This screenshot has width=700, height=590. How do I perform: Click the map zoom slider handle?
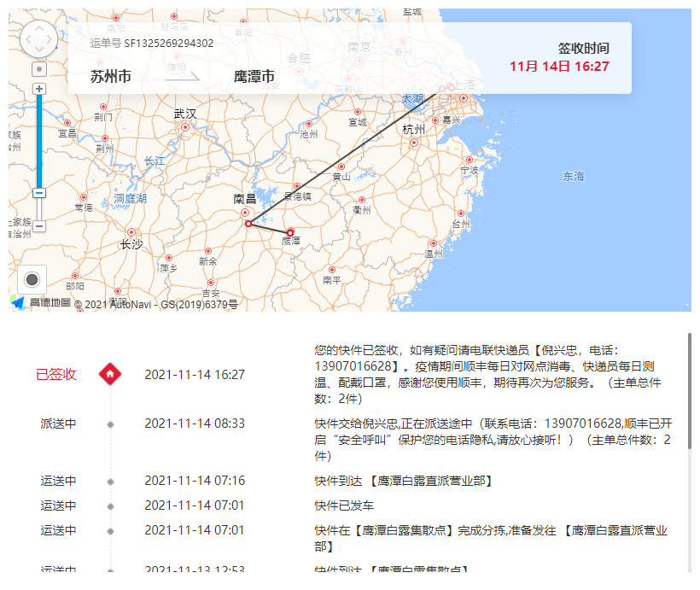[x=39, y=193]
